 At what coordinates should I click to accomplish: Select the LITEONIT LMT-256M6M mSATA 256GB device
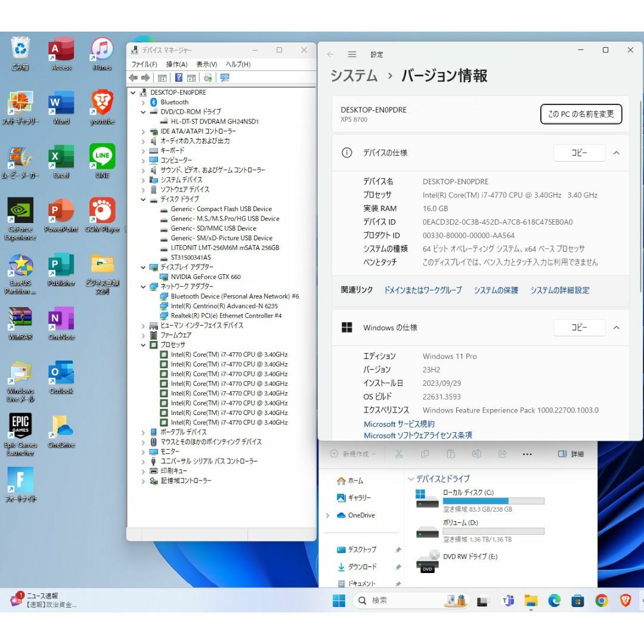[225, 247]
